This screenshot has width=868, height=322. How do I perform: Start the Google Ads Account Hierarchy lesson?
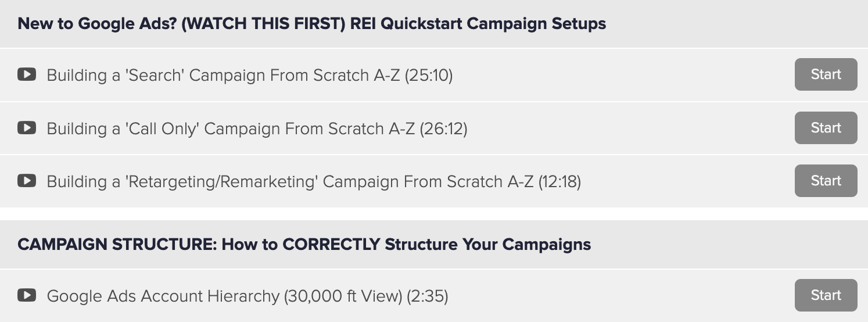coord(826,295)
